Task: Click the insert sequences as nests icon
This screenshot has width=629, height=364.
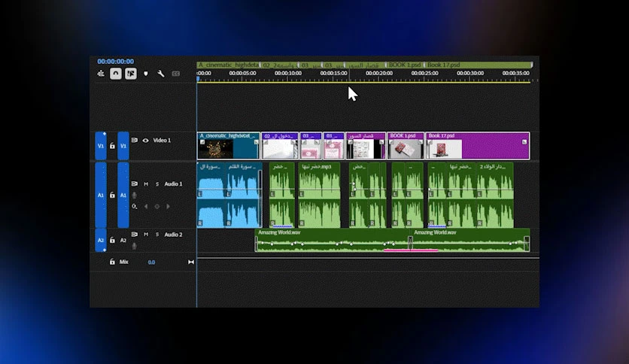Action: point(101,74)
